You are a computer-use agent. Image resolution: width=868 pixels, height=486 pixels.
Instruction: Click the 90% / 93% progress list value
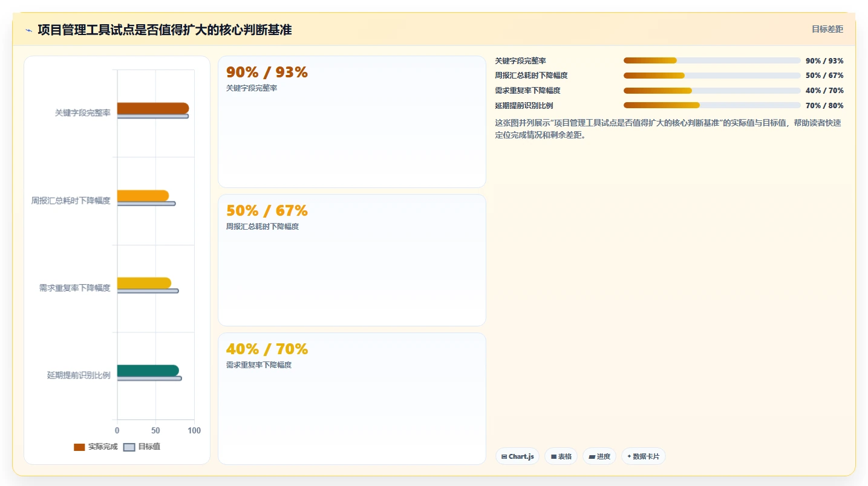824,61
